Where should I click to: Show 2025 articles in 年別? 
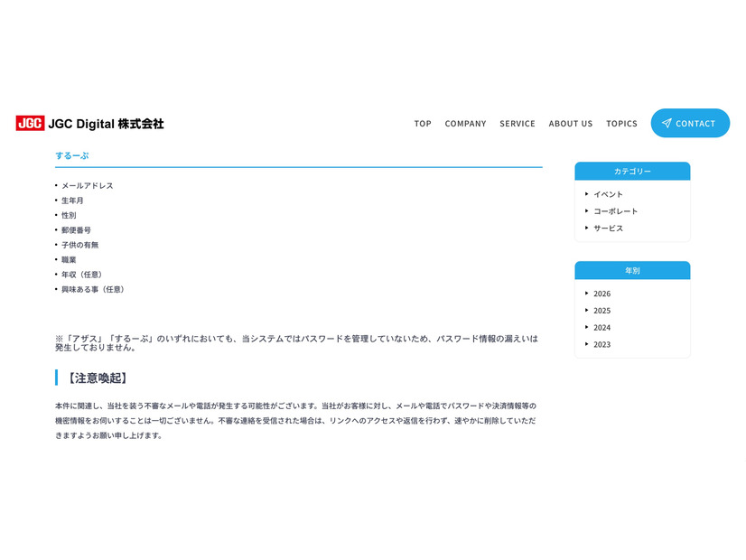tap(601, 311)
